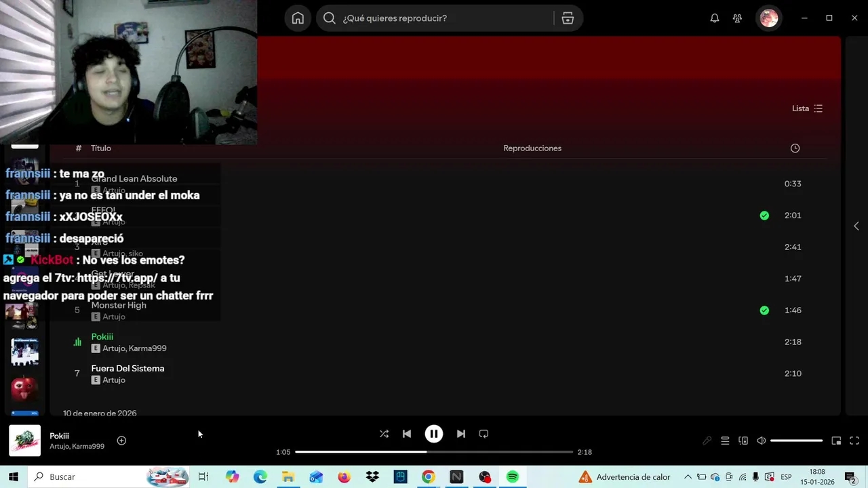Open the play queue icon
The width and height of the screenshot is (868, 488).
(x=725, y=441)
